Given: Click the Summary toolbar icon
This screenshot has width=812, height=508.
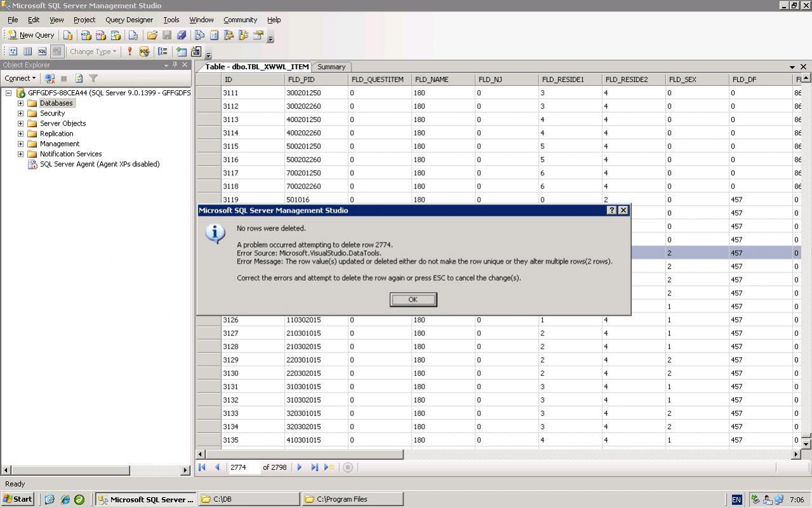Looking at the screenshot, I should click(214, 36).
